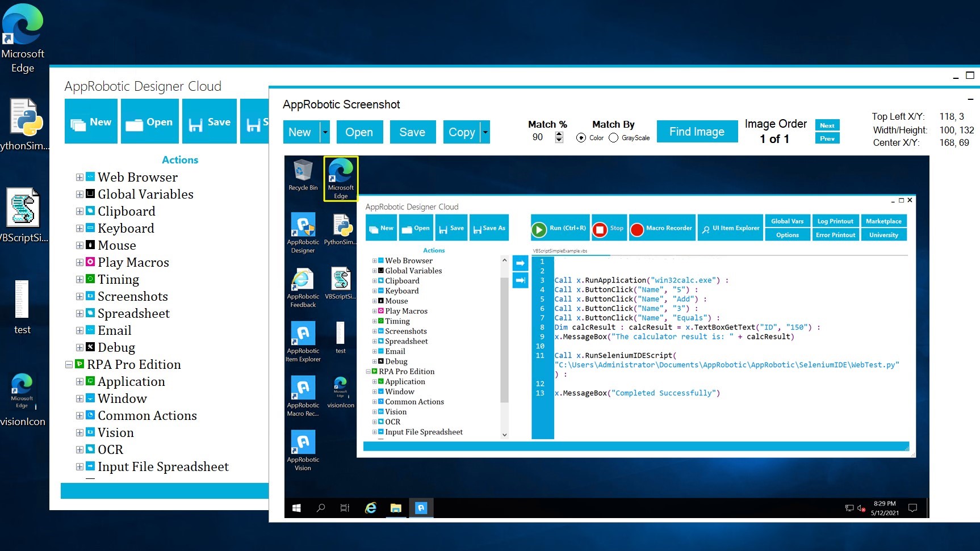Click New in the Designer Cloud toolbar
This screenshot has width=980, height=551.
91,121
